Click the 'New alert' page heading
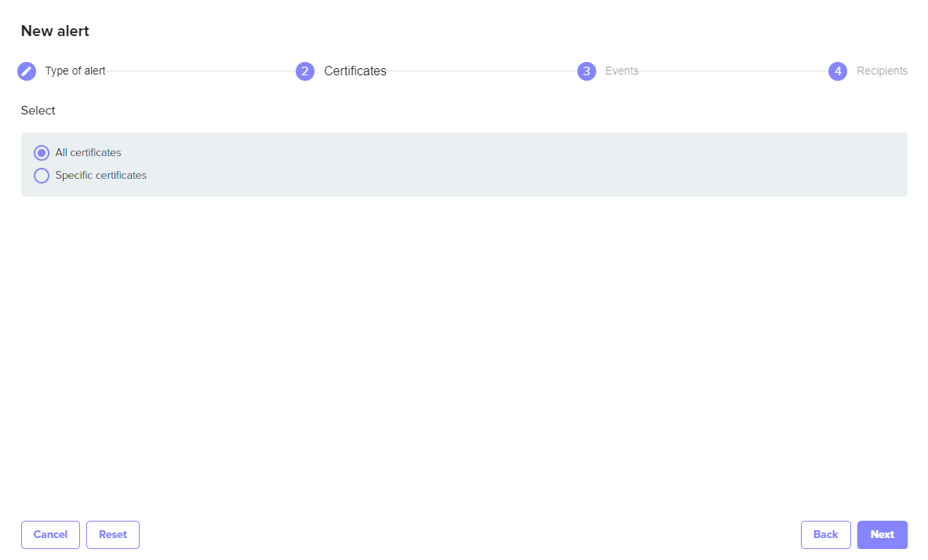 point(55,31)
